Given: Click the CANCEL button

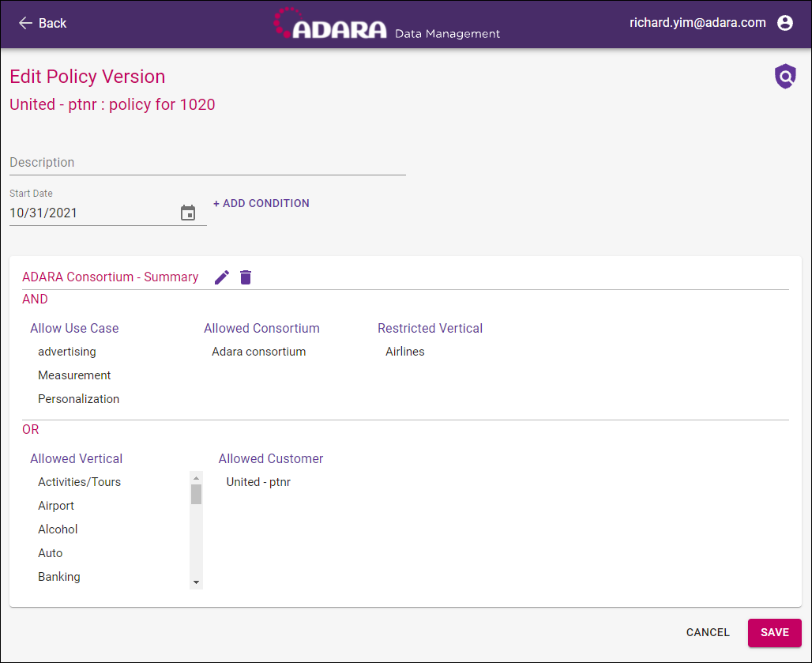Looking at the screenshot, I should tap(708, 632).
